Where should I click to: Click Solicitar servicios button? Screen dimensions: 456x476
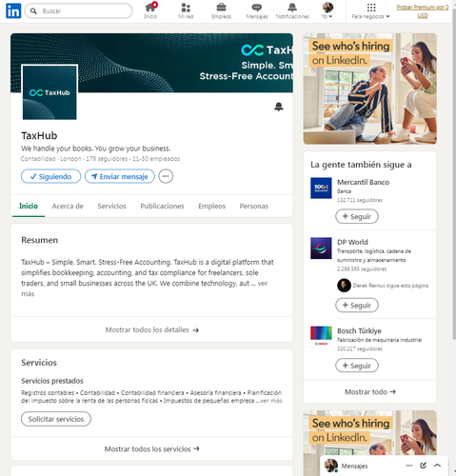[x=56, y=419]
